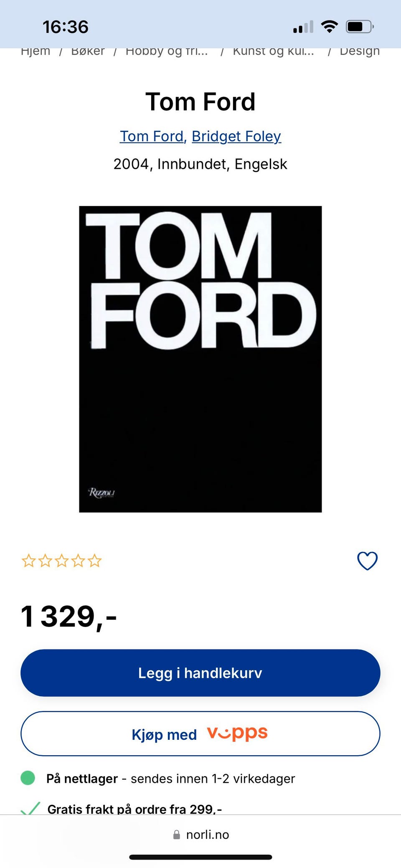Click Kjøp med Vipps button
This screenshot has height=868, width=401.
(200, 733)
